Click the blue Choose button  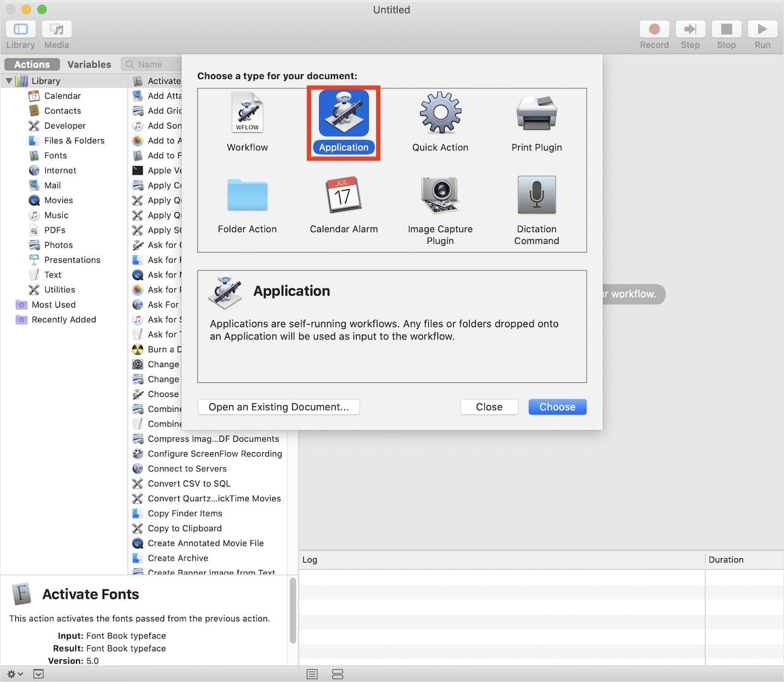[557, 407]
